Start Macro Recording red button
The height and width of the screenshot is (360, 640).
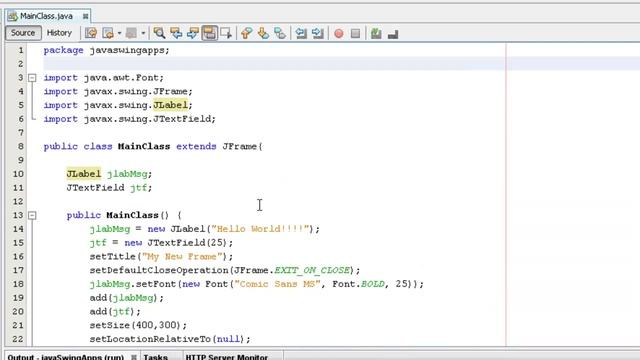[338, 33]
